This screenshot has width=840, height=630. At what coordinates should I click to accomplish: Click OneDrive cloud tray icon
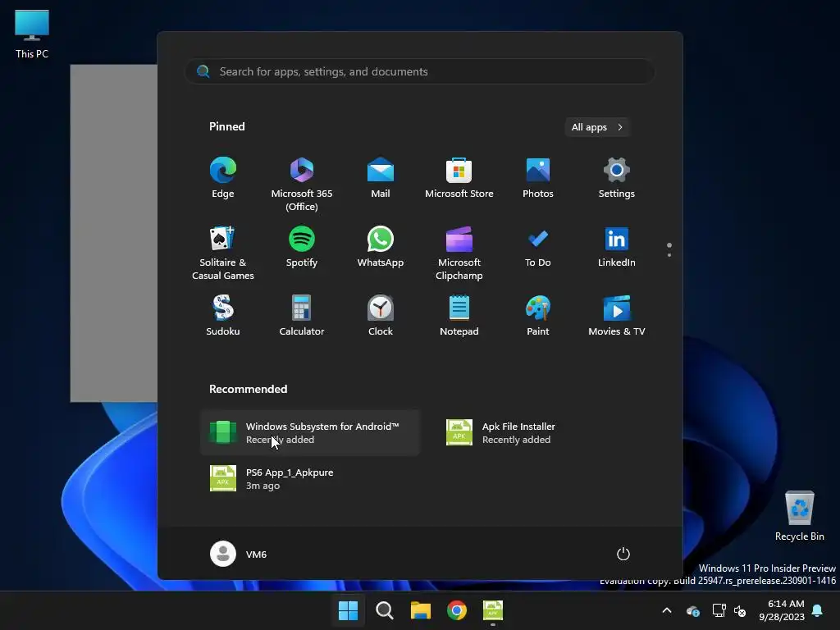click(x=692, y=610)
